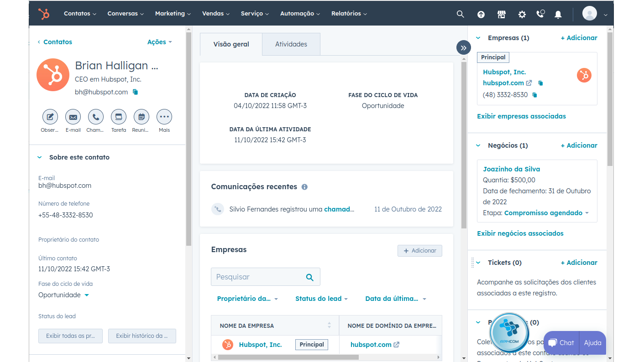Click the note (Observação) icon button
The height and width of the screenshot is (362, 644).
50,117
